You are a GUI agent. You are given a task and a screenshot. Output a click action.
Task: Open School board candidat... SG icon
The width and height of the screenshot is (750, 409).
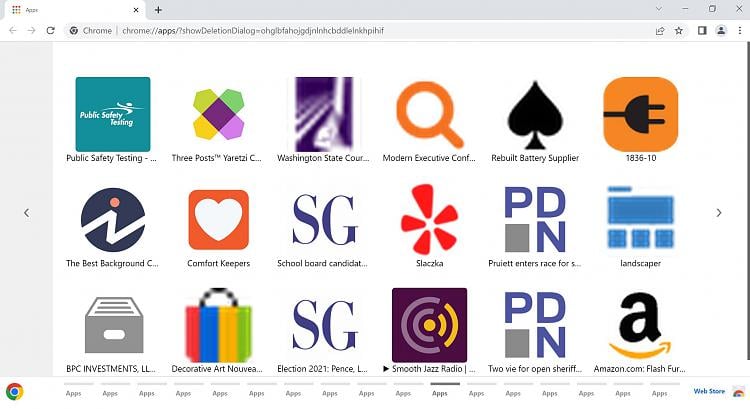point(324,220)
